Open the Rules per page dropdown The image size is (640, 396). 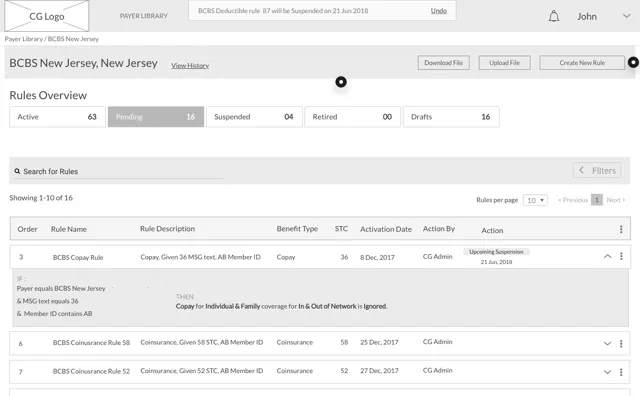pos(535,200)
